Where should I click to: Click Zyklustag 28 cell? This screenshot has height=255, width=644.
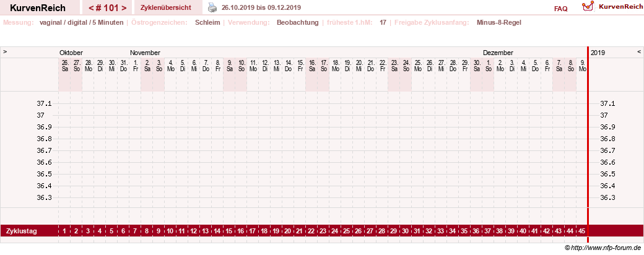coord(382,231)
